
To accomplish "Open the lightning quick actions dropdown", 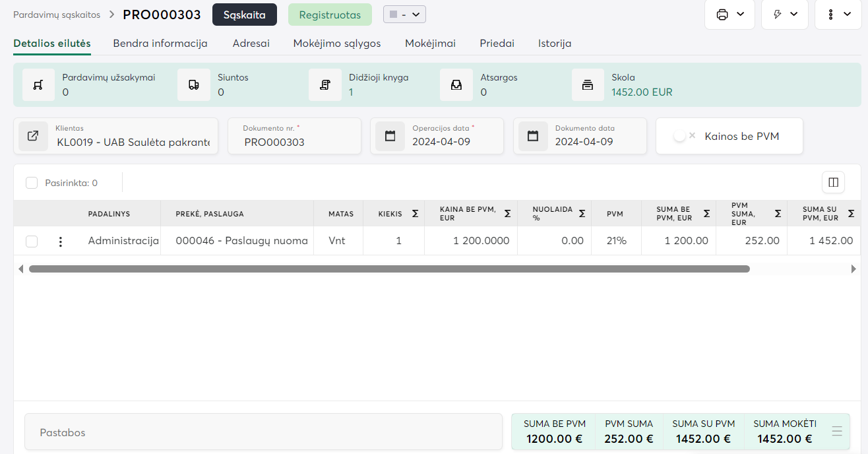I will (x=785, y=15).
